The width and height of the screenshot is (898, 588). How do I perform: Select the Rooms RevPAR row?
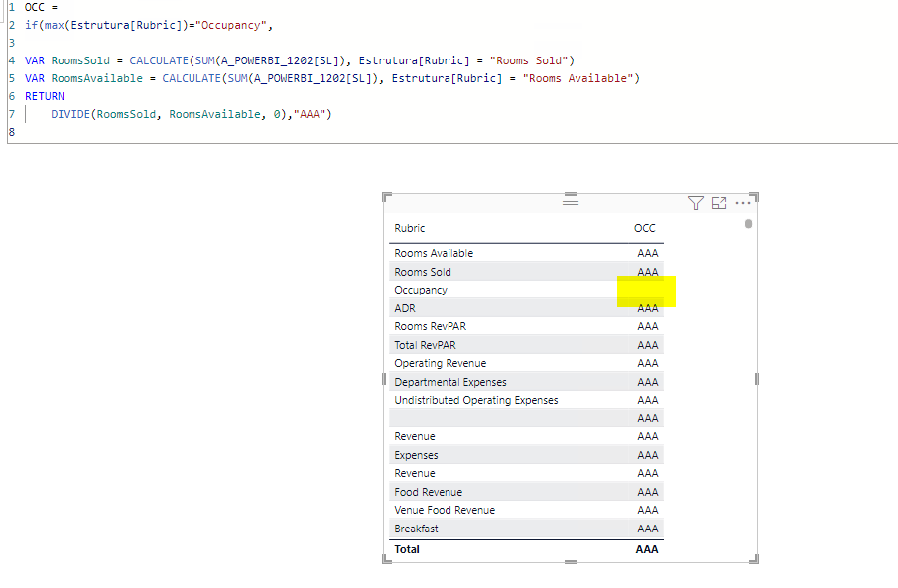tap(526, 326)
